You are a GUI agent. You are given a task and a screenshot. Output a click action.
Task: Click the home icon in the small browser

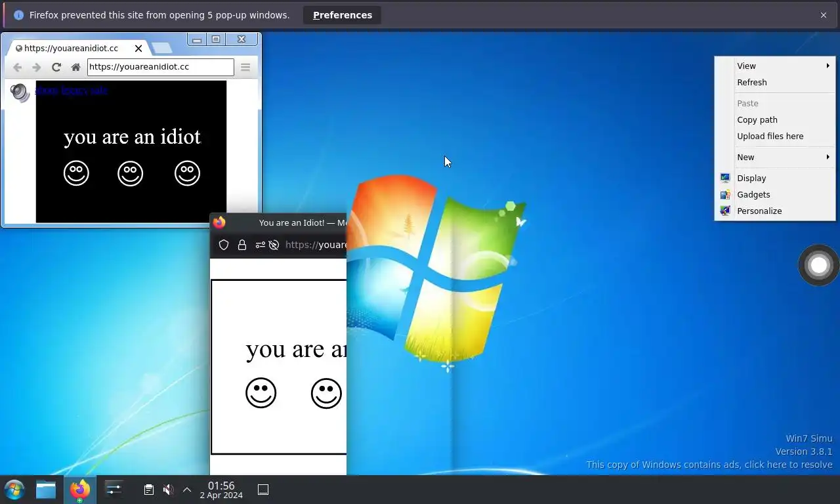75,67
